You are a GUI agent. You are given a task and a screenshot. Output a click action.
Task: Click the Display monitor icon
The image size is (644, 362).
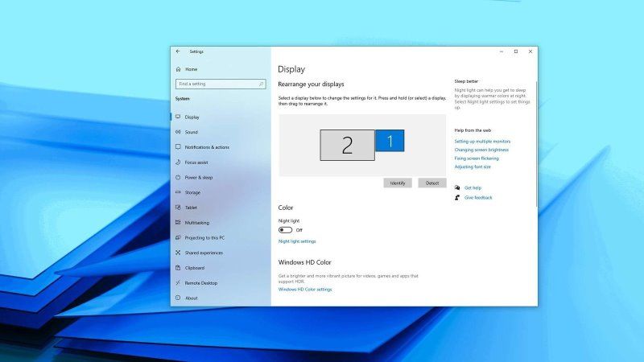178,117
